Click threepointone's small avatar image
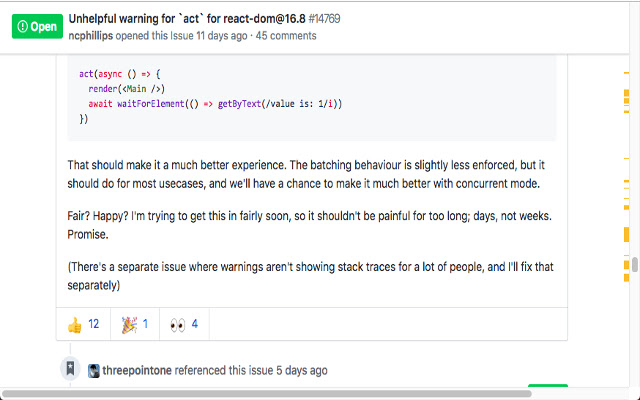The height and width of the screenshot is (400, 640). tap(94, 370)
